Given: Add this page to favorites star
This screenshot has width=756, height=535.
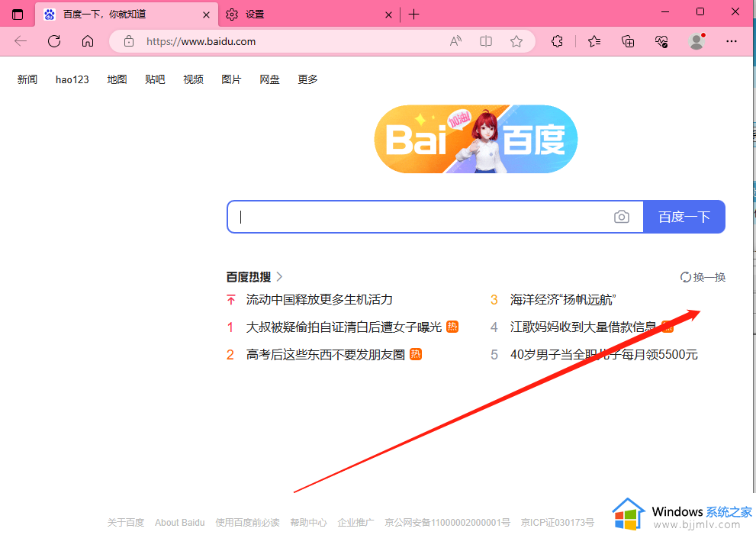Looking at the screenshot, I should coord(516,41).
